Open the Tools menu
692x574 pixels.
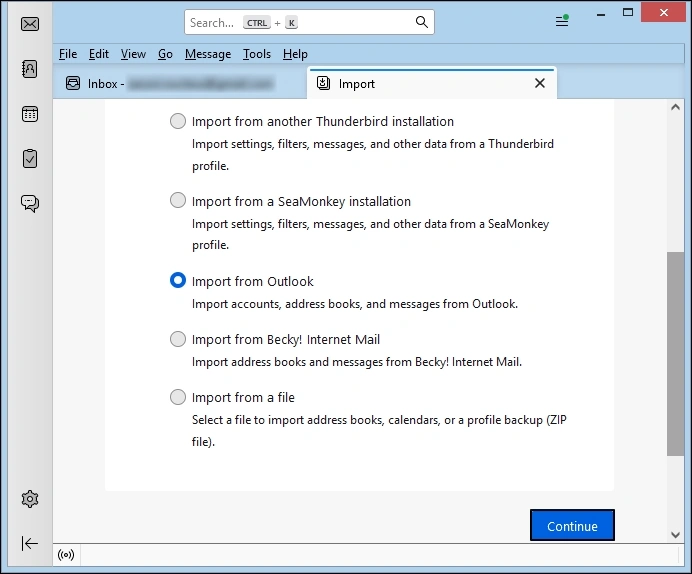tap(257, 54)
